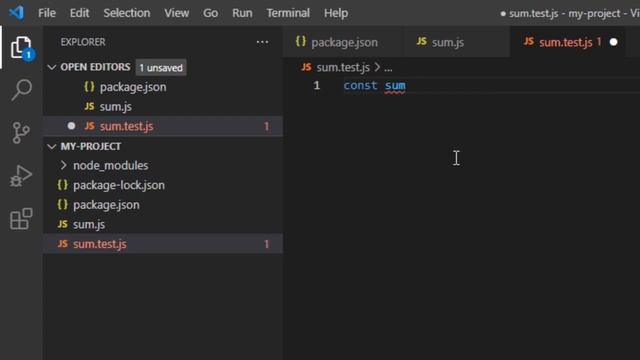Open the Explorer view in activity bar
The height and width of the screenshot is (360, 640).
pos(21,48)
